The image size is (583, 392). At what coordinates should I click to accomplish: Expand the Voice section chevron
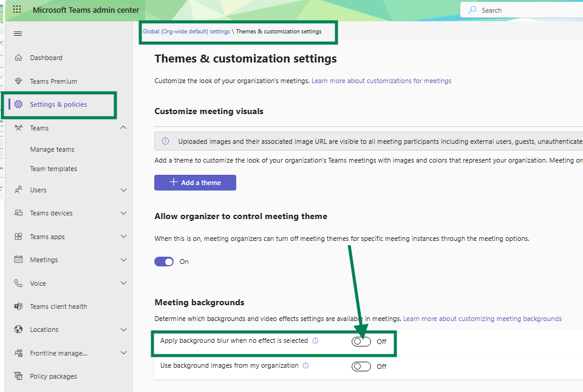pos(123,283)
